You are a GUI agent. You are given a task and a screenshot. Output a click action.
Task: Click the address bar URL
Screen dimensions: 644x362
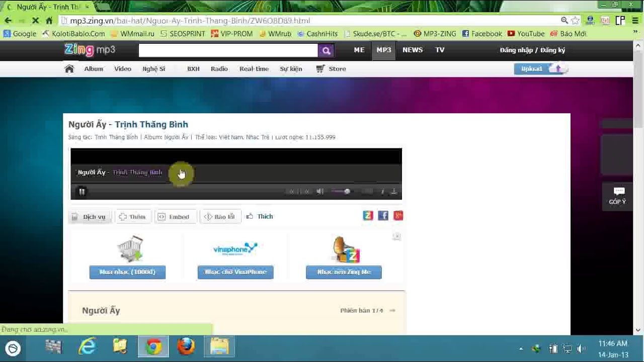pos(190,21)
